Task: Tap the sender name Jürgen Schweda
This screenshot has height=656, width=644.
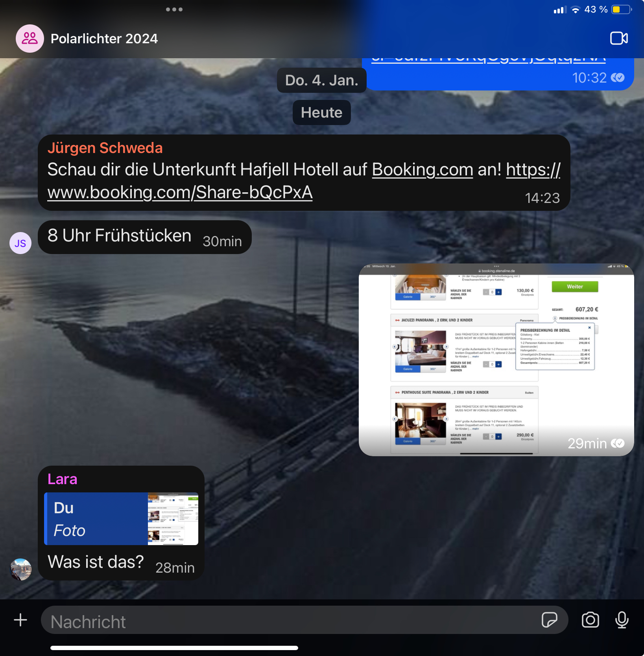Action: (x=105, y=148)
